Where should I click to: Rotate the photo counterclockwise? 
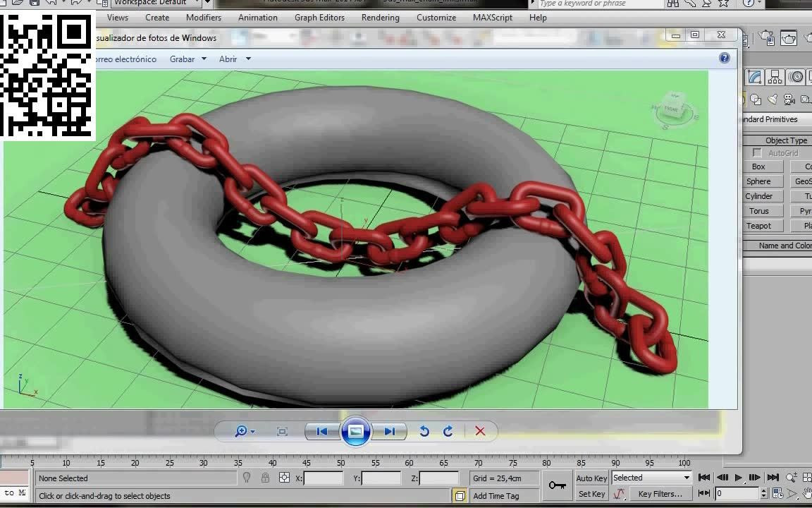click(425, 431)
